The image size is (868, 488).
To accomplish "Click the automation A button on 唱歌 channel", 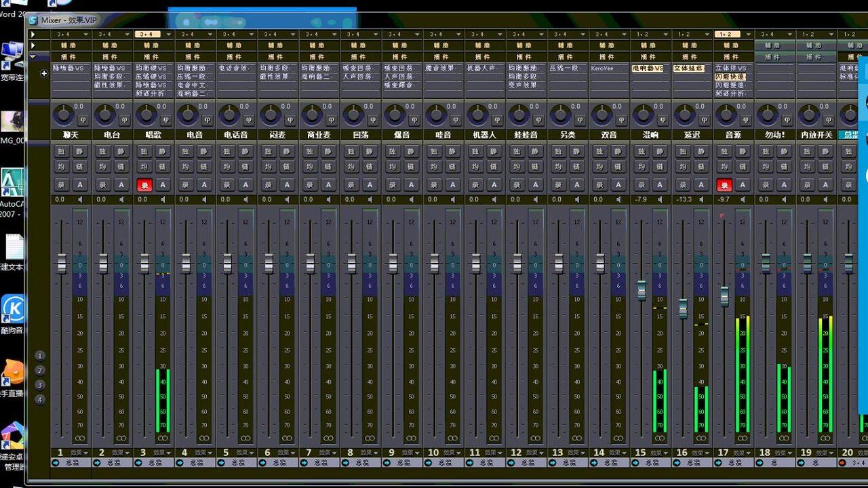I will (163, 185).
